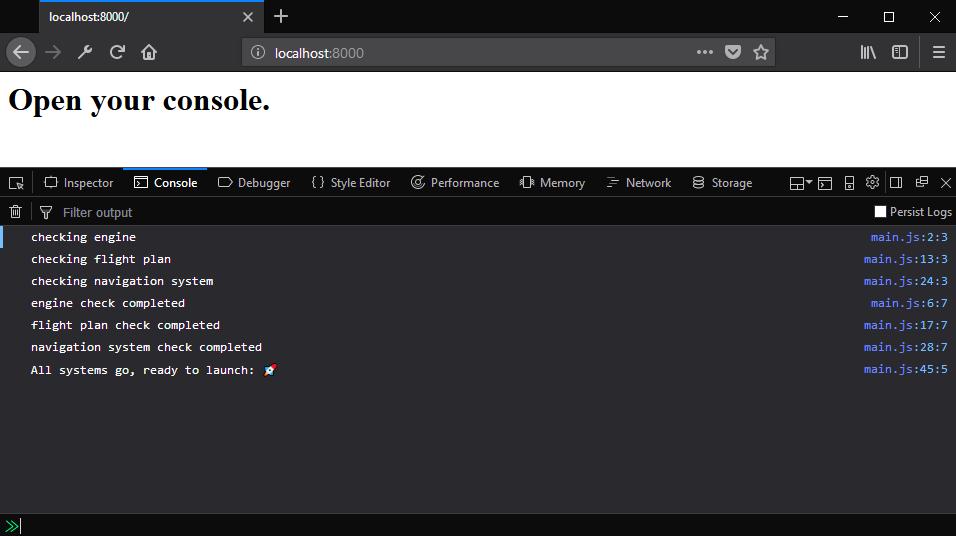Go back with the browser back arrow

pyautogui.click(x=21, y=52)
